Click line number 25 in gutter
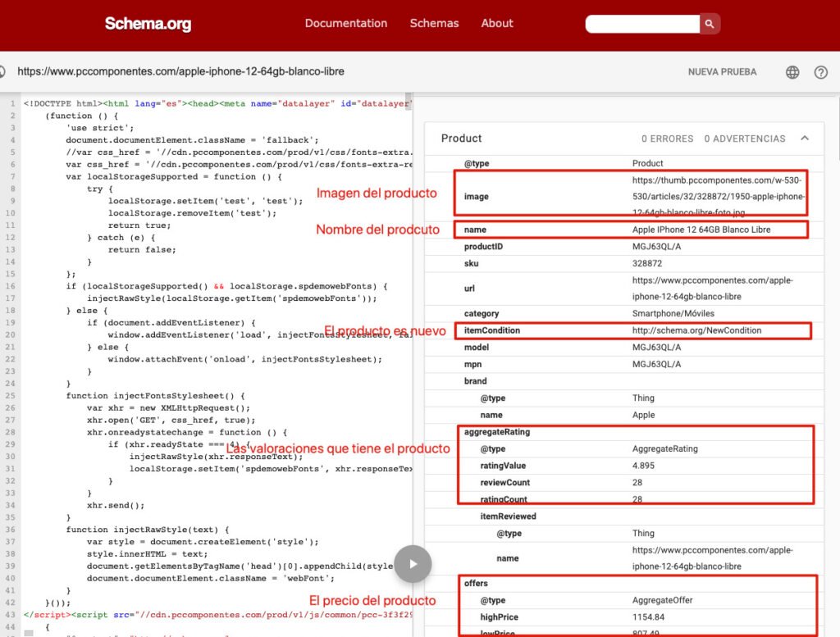The width and height of the screenshot is (840, 637). pos(10,396)
